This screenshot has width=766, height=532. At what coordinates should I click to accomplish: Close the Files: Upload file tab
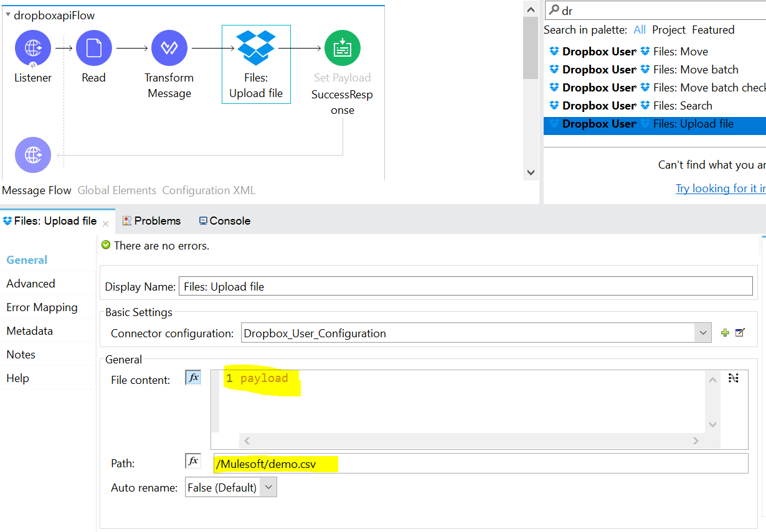coord(105,223)
